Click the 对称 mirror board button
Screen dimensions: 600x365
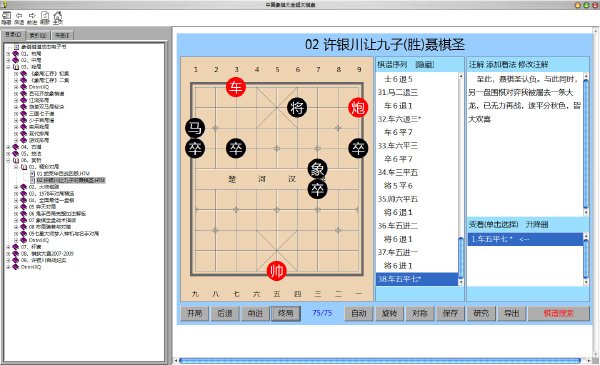420,313
